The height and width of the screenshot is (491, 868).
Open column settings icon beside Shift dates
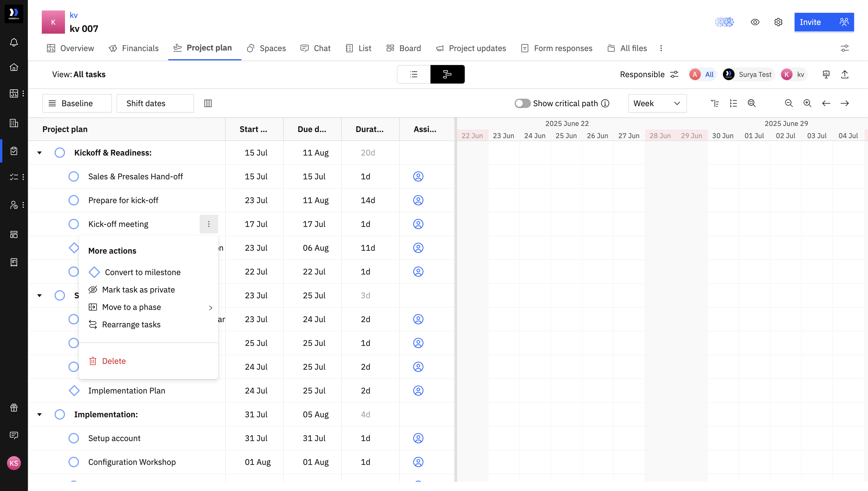(208, 103)
